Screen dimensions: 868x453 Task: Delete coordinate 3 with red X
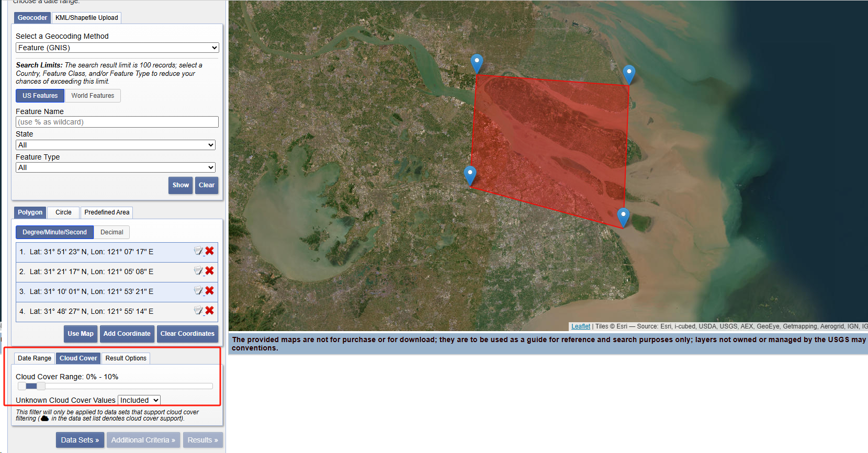[209, 291]
